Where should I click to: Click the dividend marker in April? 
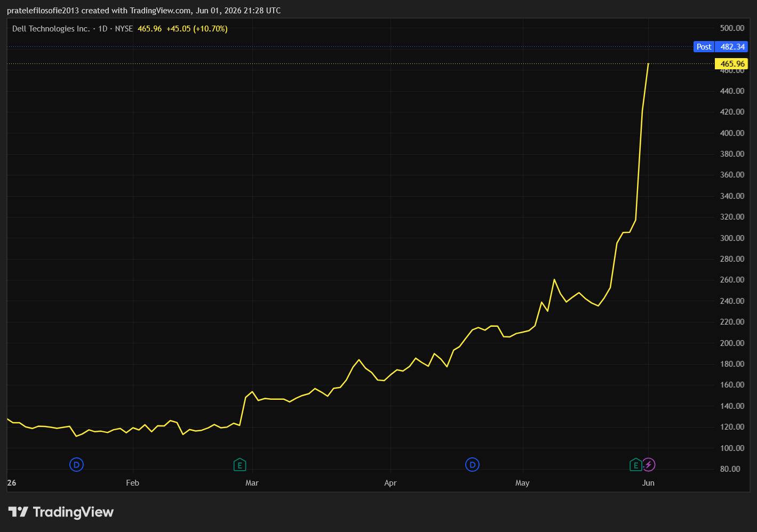472,465
